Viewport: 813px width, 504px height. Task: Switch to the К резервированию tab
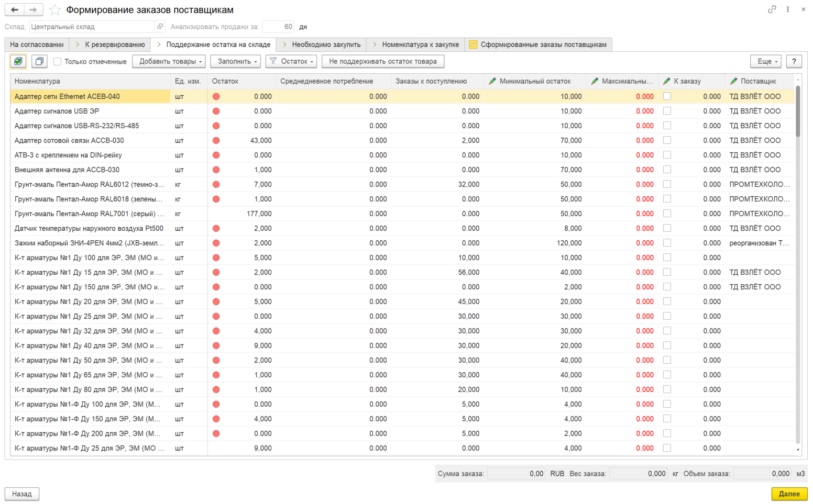click(x=110, y=44)
